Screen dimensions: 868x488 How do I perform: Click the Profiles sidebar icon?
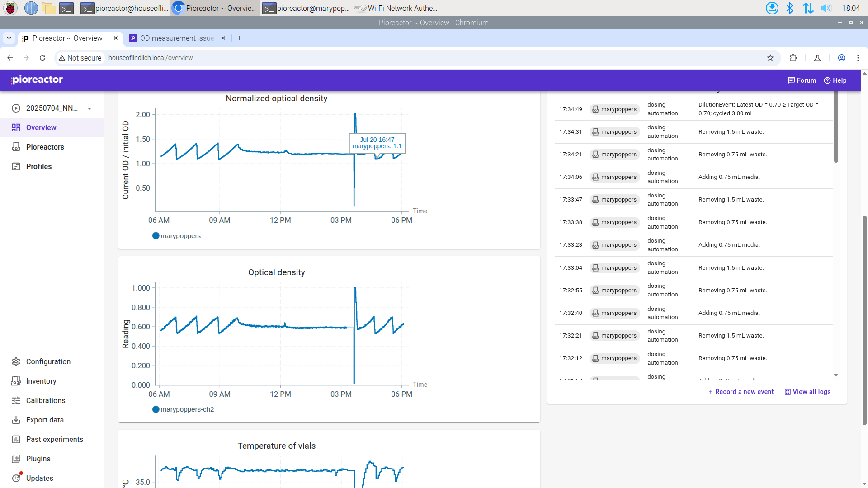click(x=16, y=166)
